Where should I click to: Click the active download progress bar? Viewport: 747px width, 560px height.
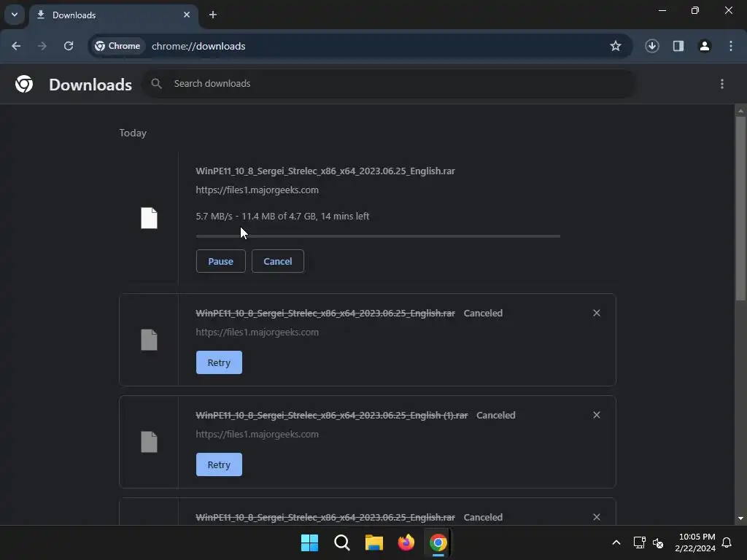coord(379,236)
